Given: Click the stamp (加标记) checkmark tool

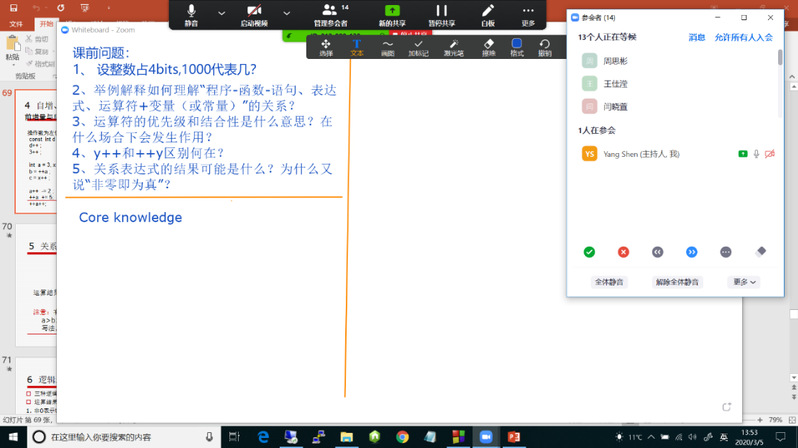Looking at the screenshot, I should [418, 46].
